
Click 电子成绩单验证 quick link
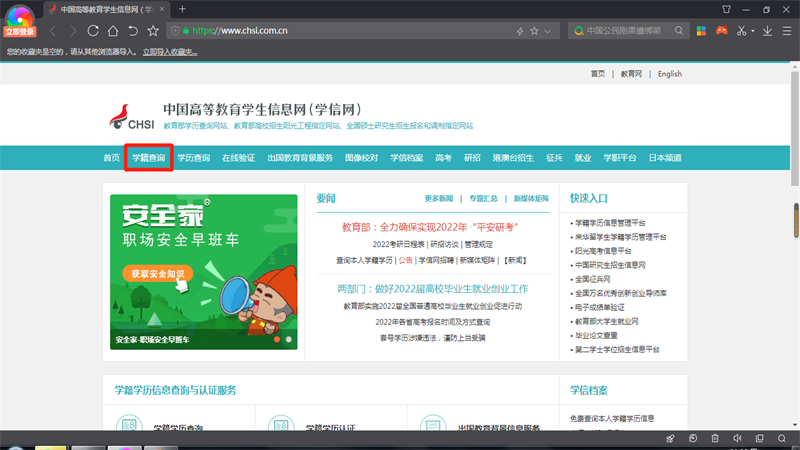(x=599, y=308)
